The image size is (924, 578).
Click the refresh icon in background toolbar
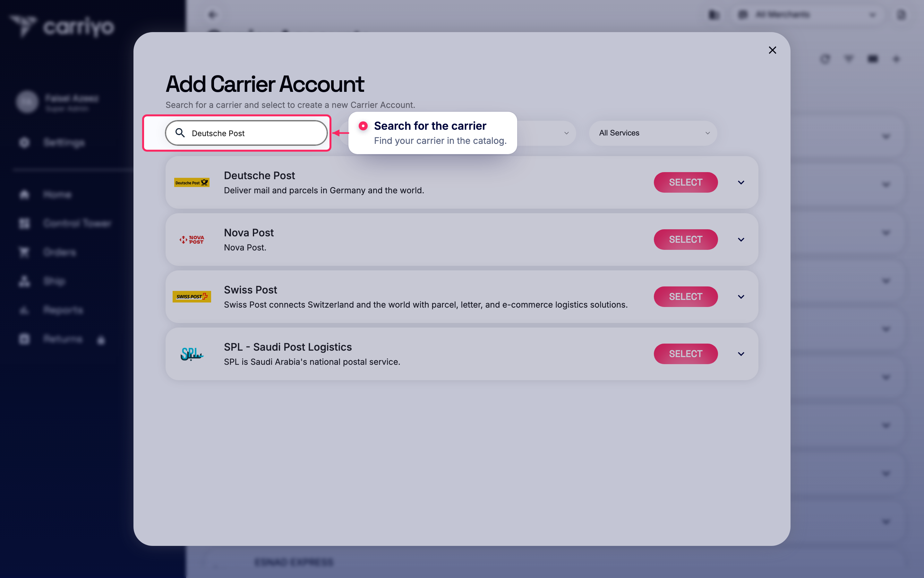825,59
